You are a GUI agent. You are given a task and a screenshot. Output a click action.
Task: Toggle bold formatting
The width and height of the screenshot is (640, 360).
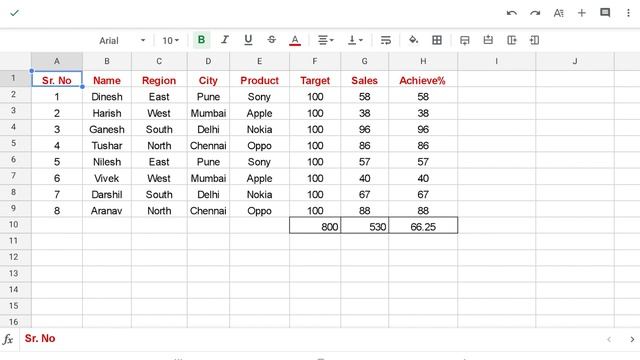[x=201, y=40]
